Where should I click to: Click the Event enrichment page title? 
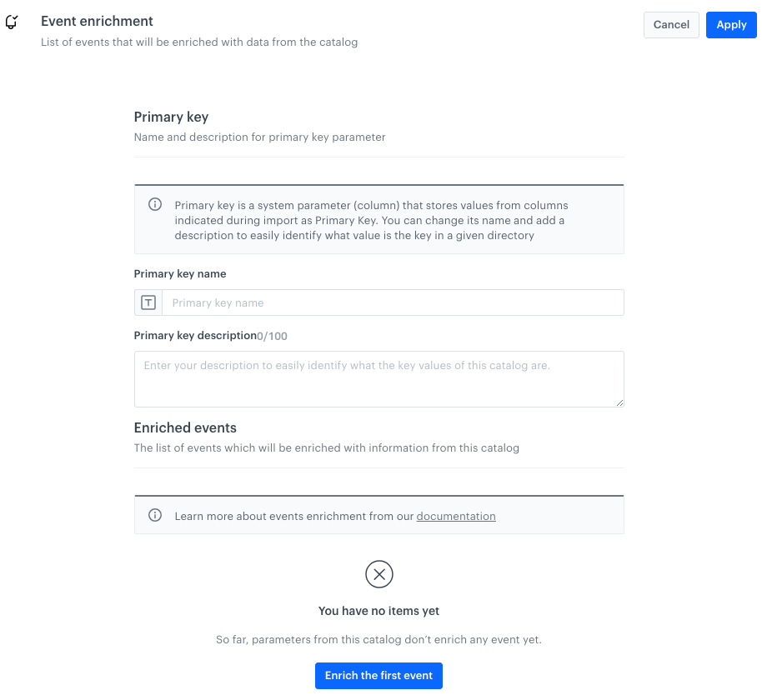(97, 22)
